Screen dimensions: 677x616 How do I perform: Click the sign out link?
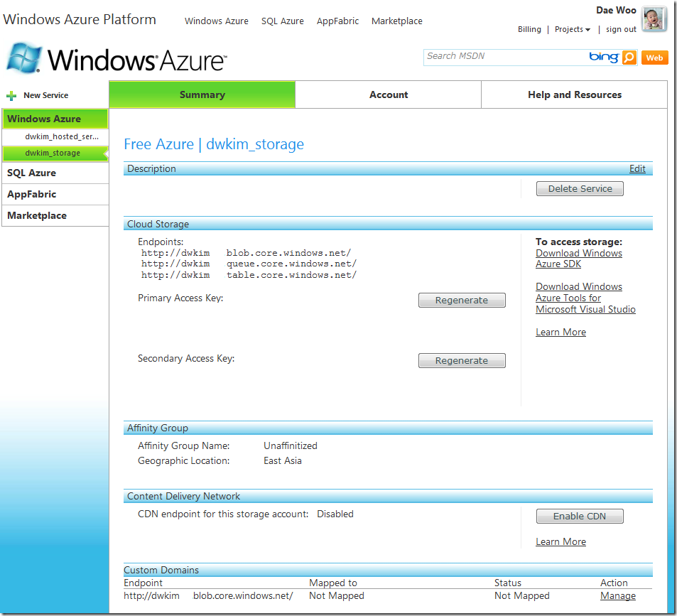pyautogui.click(x=621, y=29)
